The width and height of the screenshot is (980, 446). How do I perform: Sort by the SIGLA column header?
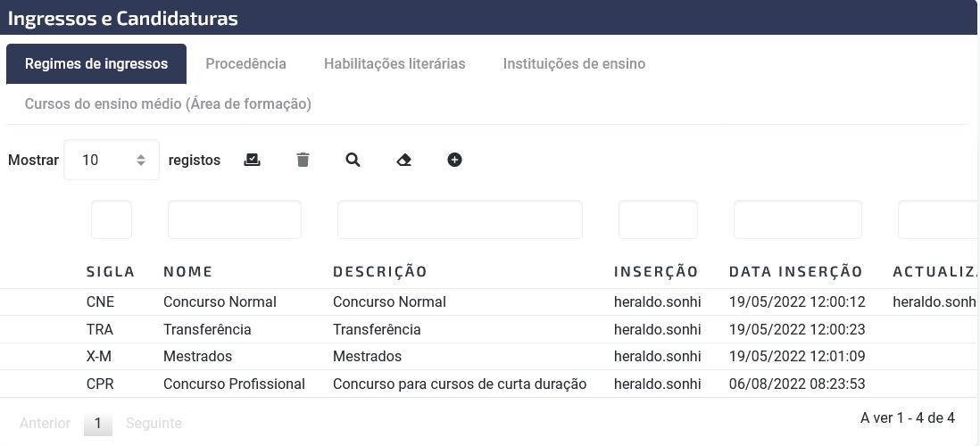point(111,272)
